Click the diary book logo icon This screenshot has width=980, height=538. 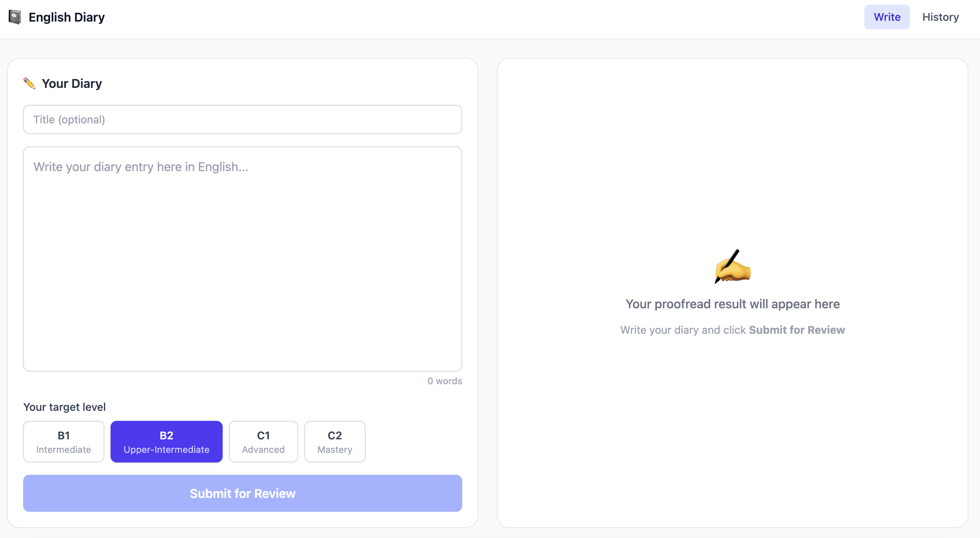click(15, 17)
